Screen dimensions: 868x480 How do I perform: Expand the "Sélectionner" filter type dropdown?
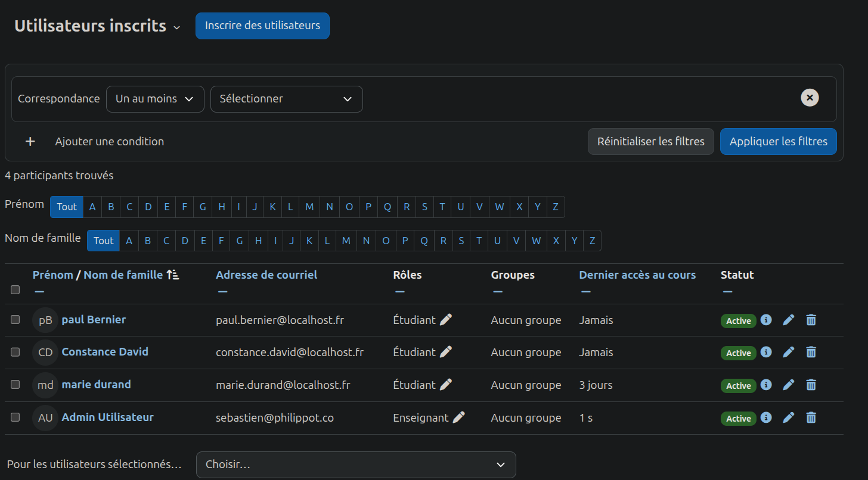click(286, 99)
